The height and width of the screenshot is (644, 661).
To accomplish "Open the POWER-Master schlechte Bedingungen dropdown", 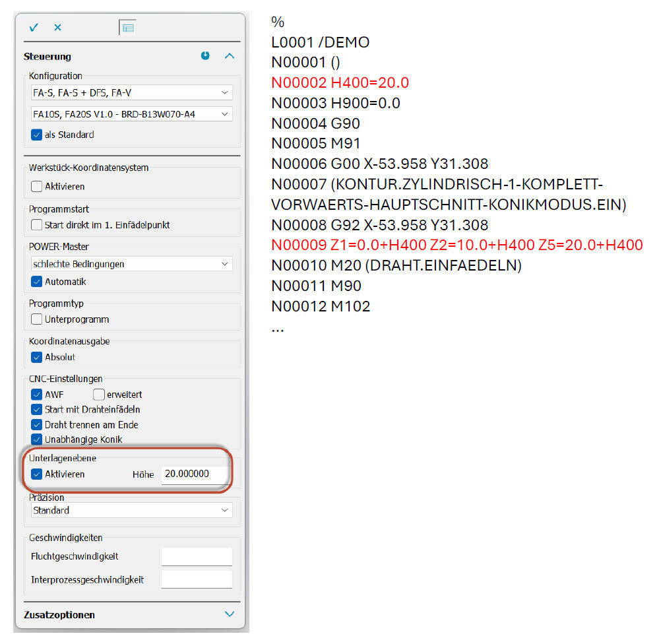I will pyautogui.click(x=131, y=264).
